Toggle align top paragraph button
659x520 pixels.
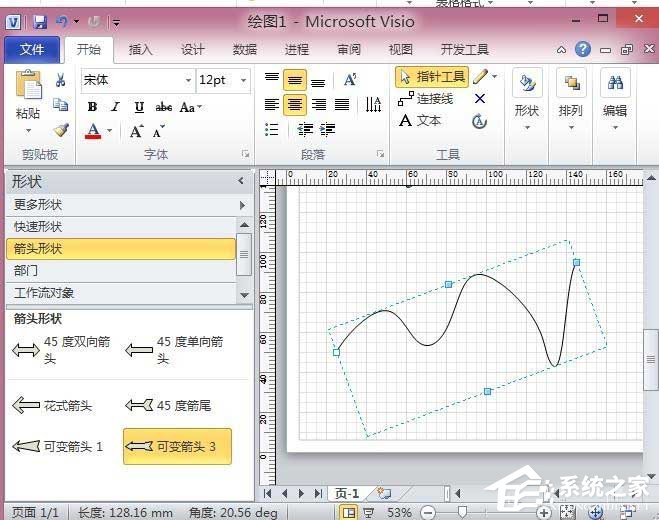point(272,79)
